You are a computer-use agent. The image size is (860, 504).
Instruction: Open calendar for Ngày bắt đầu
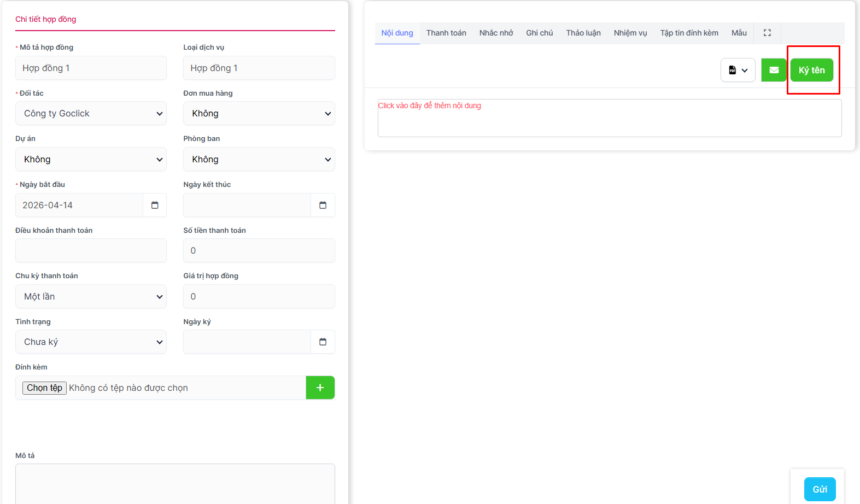pyautogui.click(x=155, y=205)
